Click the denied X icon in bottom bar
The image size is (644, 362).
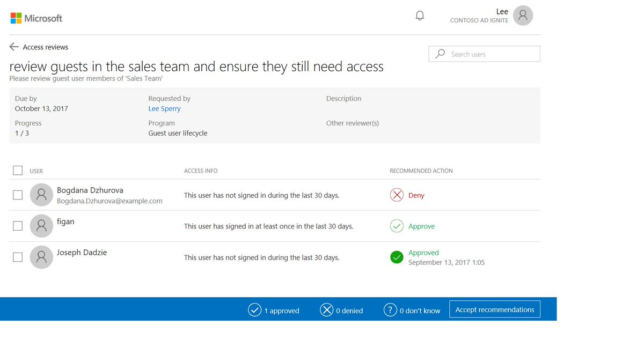coord(327,310)
